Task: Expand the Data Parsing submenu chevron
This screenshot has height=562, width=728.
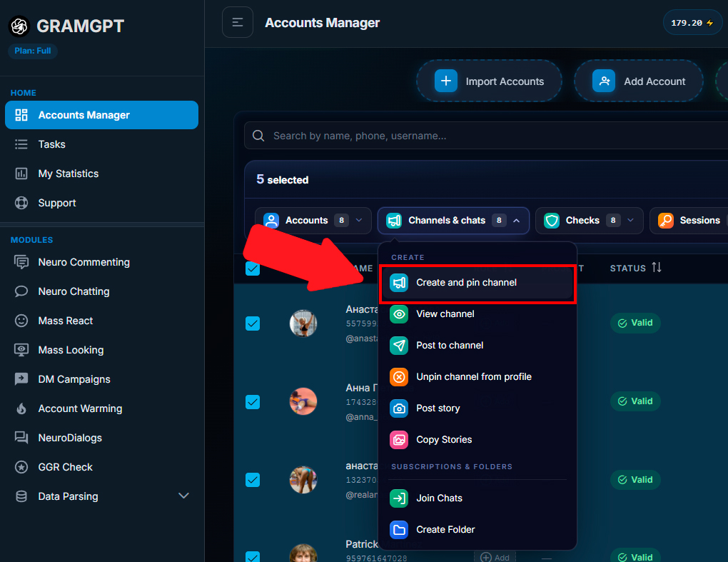Action: click(184, 496)
